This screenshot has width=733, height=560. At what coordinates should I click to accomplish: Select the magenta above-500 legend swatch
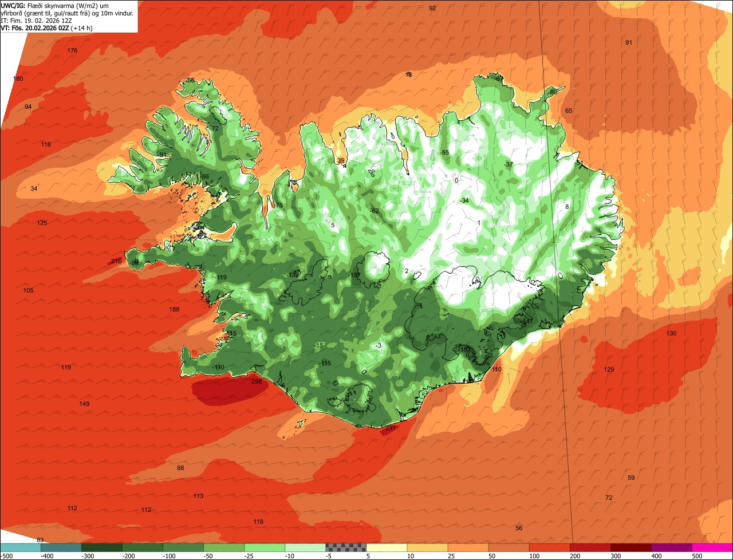712,547
